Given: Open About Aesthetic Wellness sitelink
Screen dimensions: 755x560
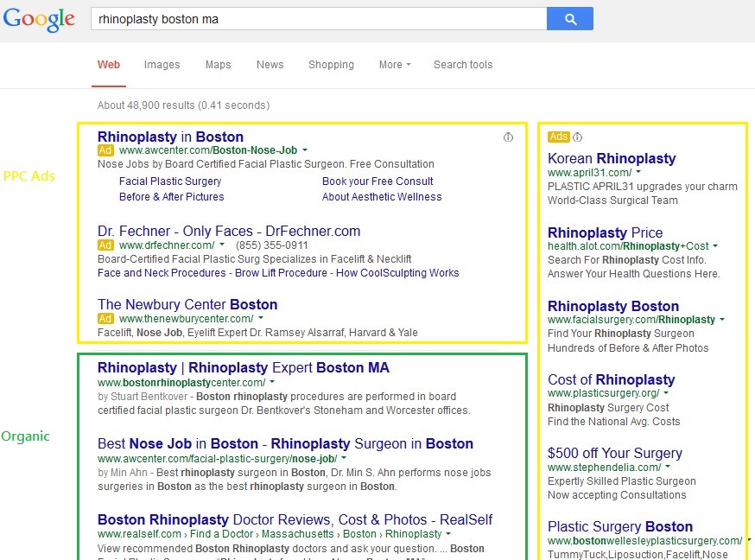Looking at the screenshot, I should click(x=382, y=197).
